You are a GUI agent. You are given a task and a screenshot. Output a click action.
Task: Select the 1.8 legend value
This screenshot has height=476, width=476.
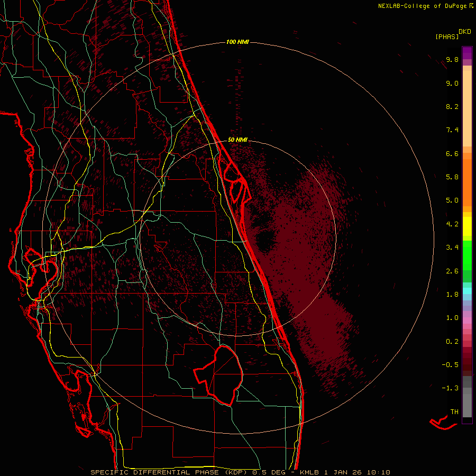[x=452, y=295]
